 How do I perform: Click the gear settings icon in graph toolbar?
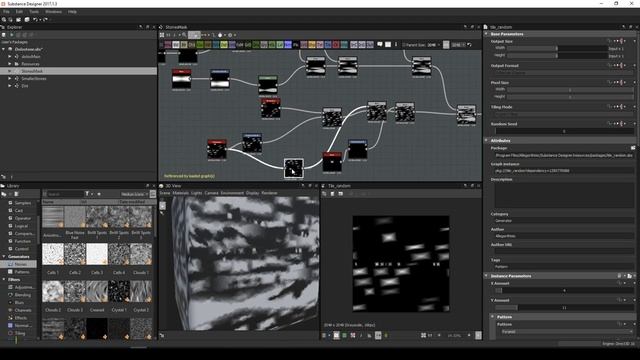coord(230,35)
